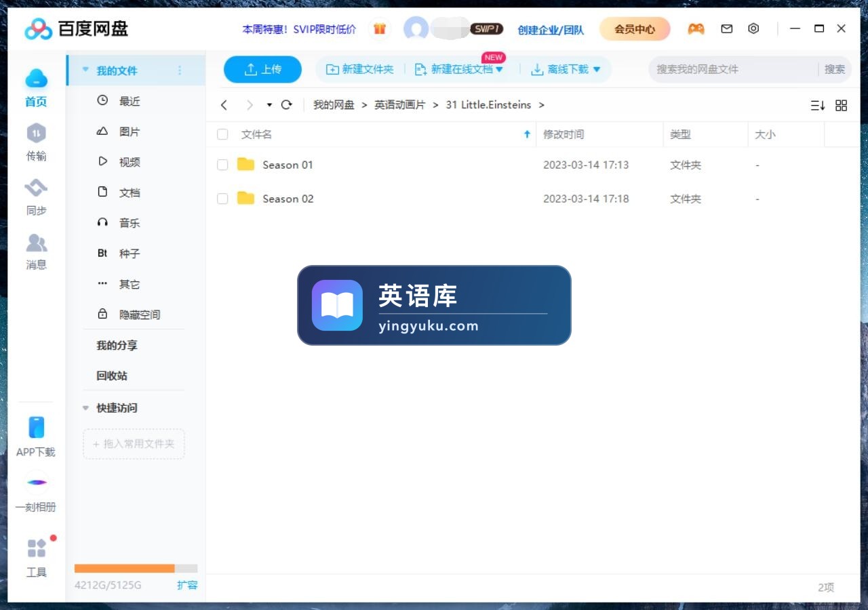Go to 我的网盘 breadcrumb
This screenshot has height=610, width=868.
(x=334, y=105)
